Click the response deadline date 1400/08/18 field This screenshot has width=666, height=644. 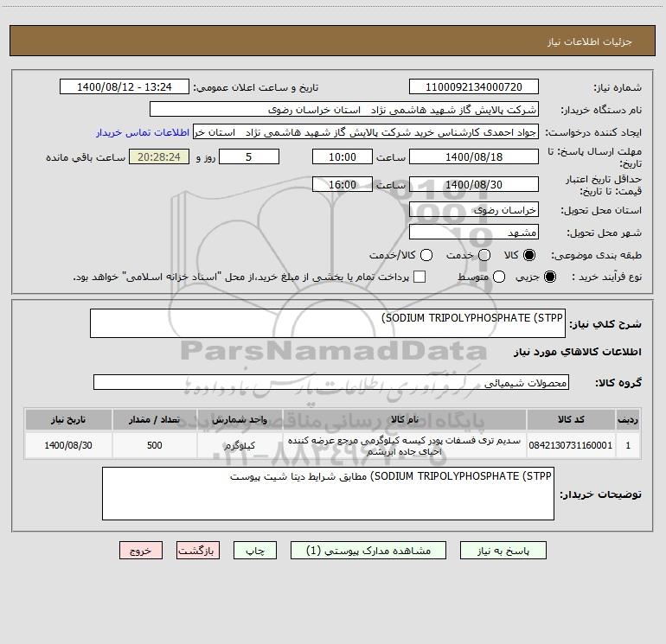[474, 156]
